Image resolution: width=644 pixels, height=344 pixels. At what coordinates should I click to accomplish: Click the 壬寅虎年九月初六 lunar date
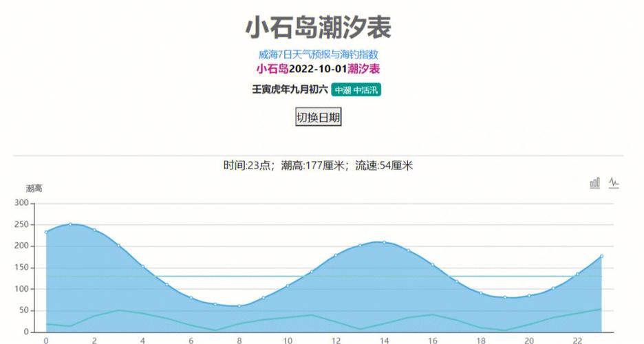pyautogui.click(x=290, y=89)
